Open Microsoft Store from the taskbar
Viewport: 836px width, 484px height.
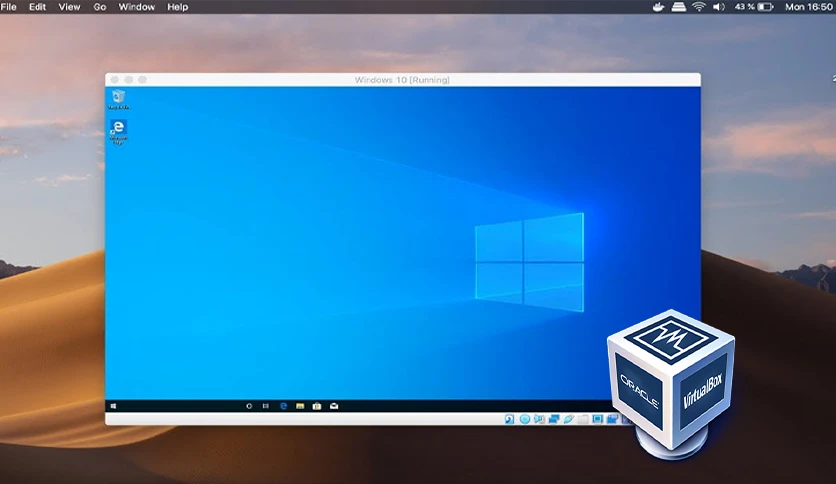(317, 406)
